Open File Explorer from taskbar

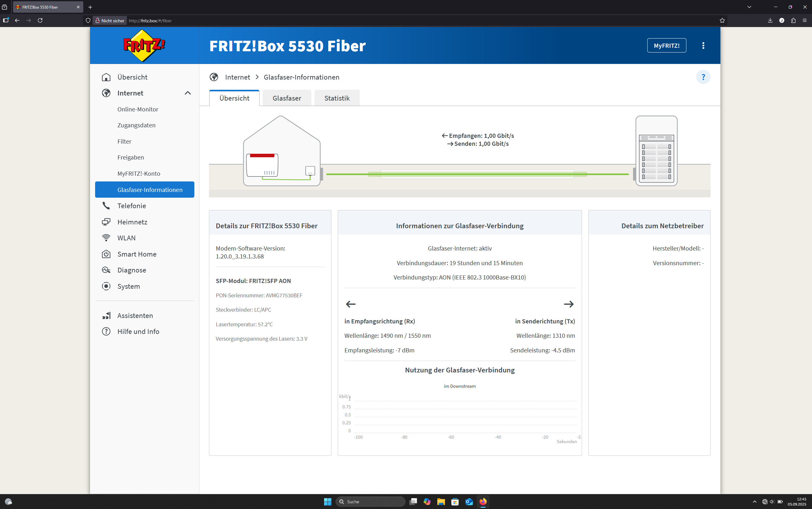(x=441, y=502)
